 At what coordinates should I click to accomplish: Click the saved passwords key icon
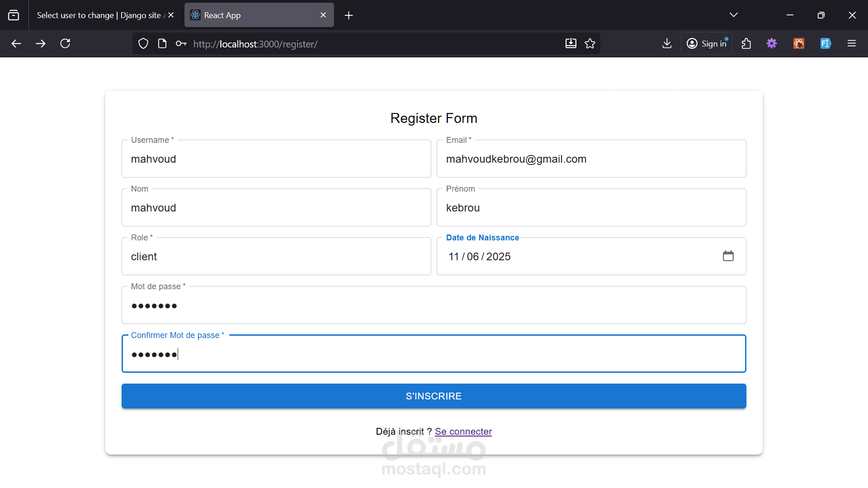coord(181,44)
